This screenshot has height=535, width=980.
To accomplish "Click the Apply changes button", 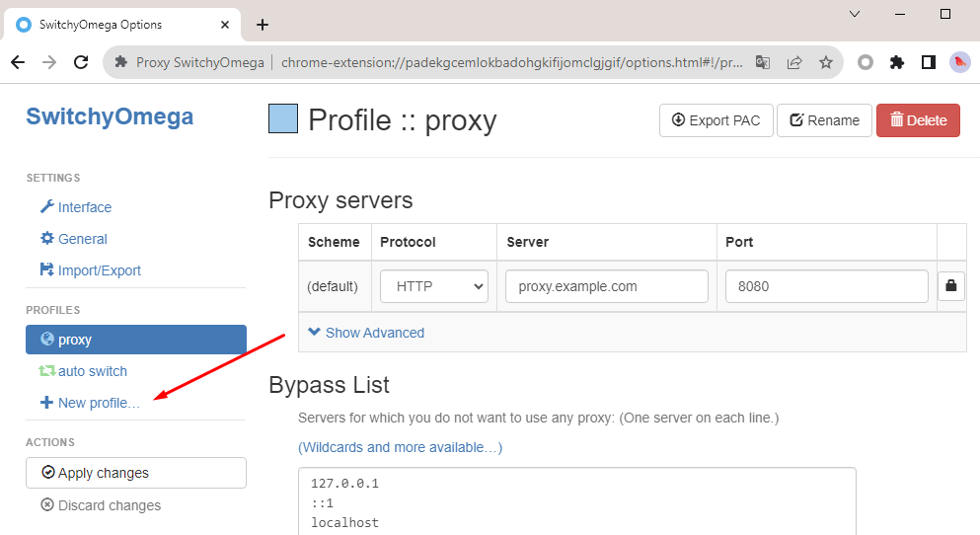I will [136, 473].
